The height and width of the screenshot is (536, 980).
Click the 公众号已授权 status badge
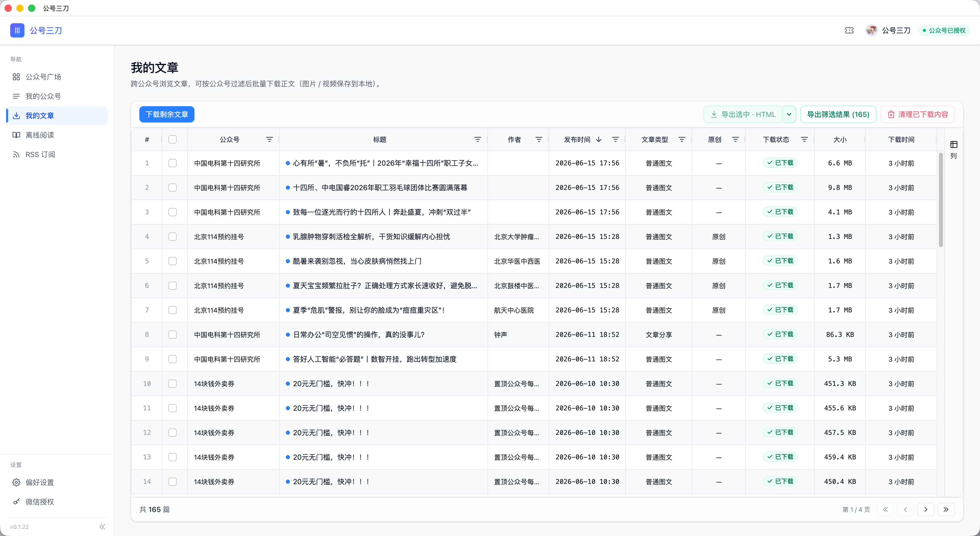click(x=944, y=30)
